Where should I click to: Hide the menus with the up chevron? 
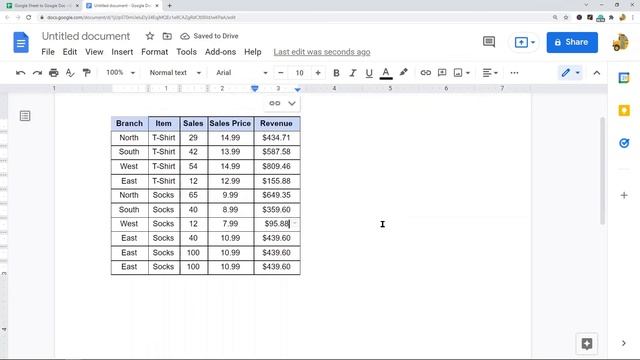point(597,73)
